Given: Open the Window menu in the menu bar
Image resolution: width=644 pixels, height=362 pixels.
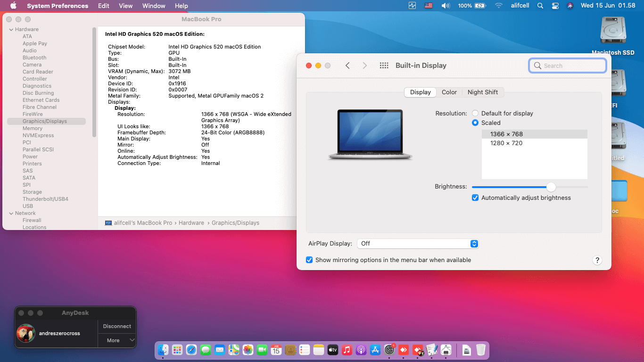Looking at the screenshot, I should pos(153,6).
